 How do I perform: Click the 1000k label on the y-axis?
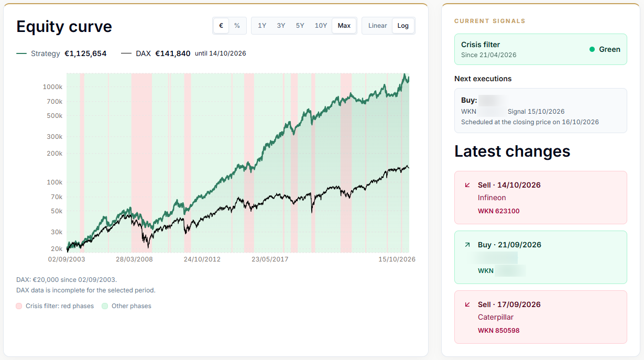53,87
